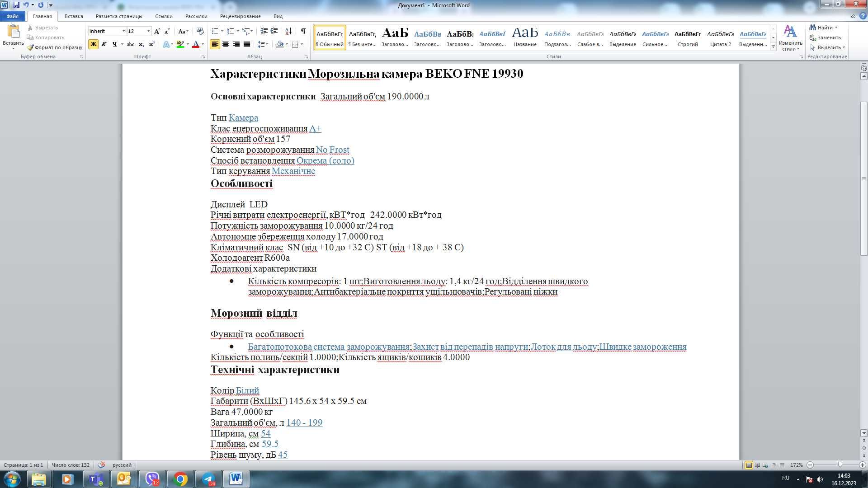Toggle subscript formatting
The image size is (868, 488).
[142, 44]
